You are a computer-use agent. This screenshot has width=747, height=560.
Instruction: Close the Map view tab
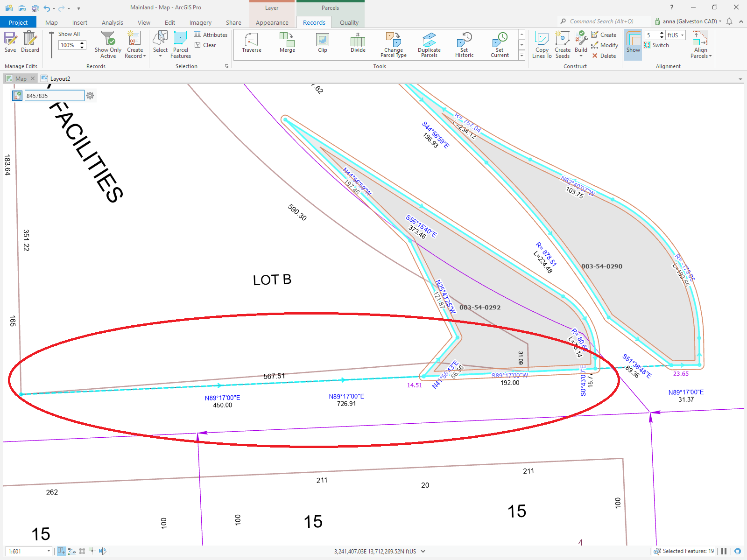tap(33, 78)
